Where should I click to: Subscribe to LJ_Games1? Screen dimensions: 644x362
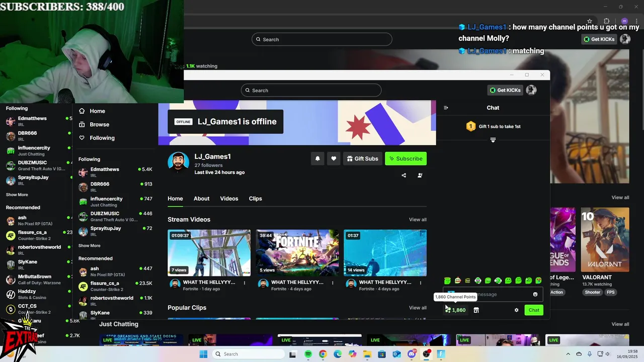point(406,159)
